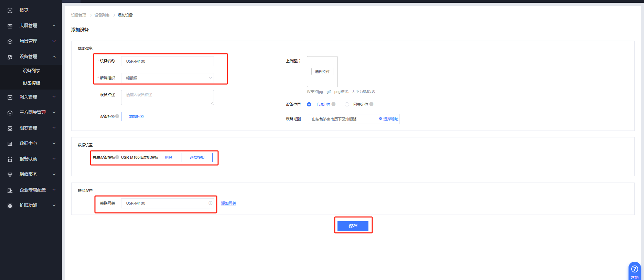
Task: Select the 网关定位 radio button
Action: (x=347, y=104)
